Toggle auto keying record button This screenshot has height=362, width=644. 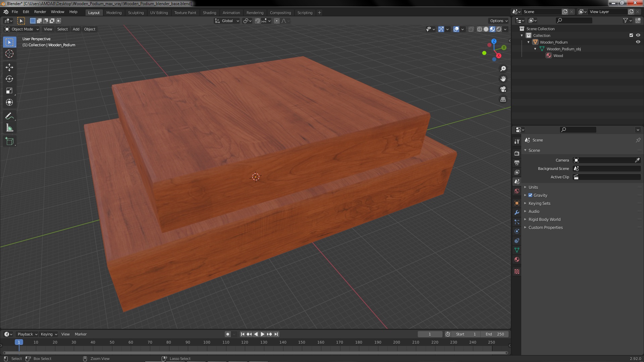228,334
